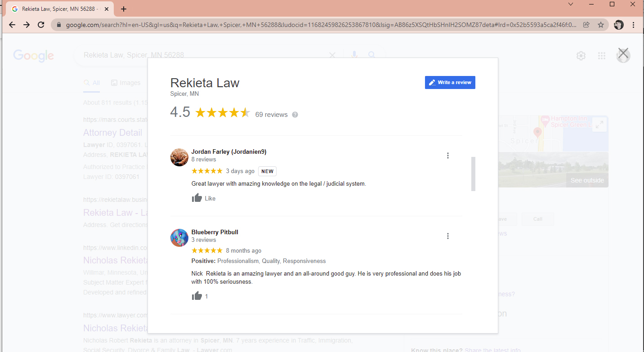
Task: Click the padlock site info icon
Action: [58, 25]
